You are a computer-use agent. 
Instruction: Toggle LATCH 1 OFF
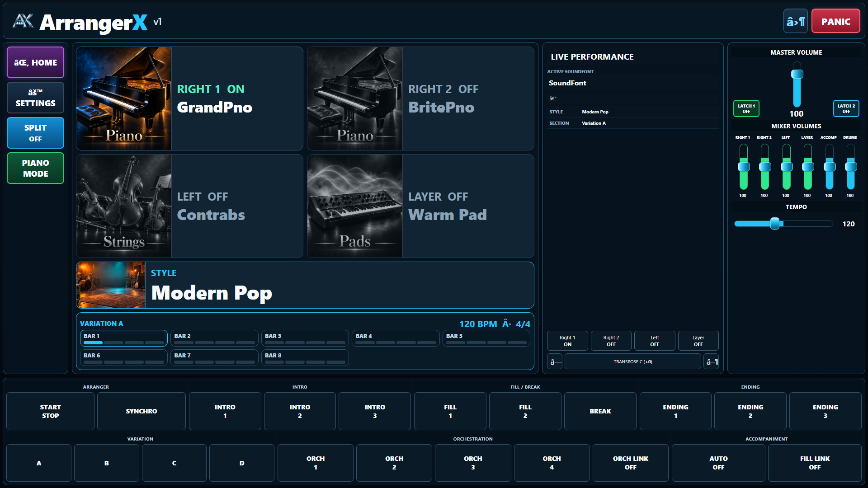[746, 108]
